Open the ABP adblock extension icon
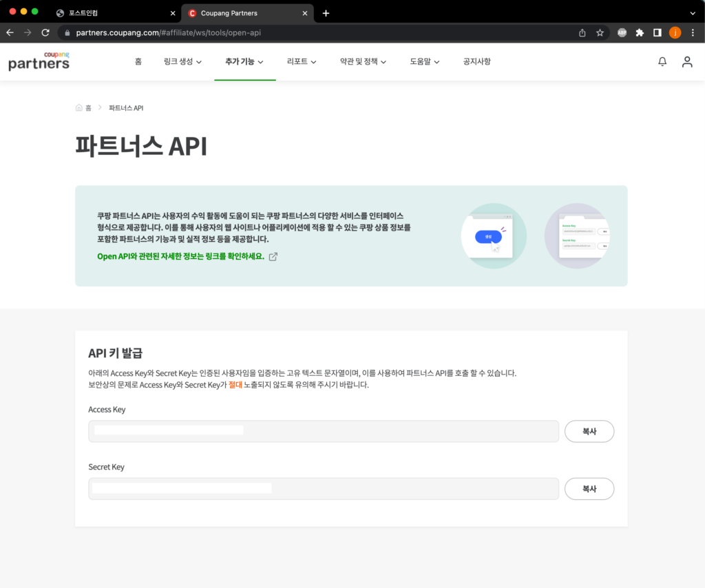The width and height of the screenshot is (705, 588). point(622,33)
